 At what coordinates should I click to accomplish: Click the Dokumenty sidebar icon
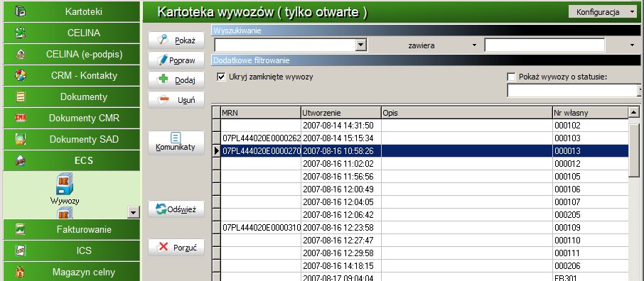tap(21, 97)
